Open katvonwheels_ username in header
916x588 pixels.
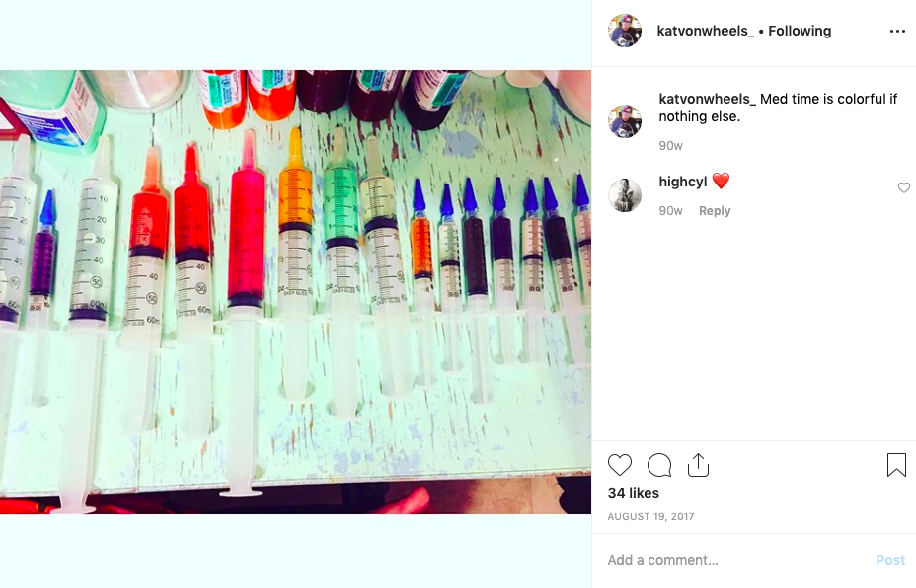point(705,31)
